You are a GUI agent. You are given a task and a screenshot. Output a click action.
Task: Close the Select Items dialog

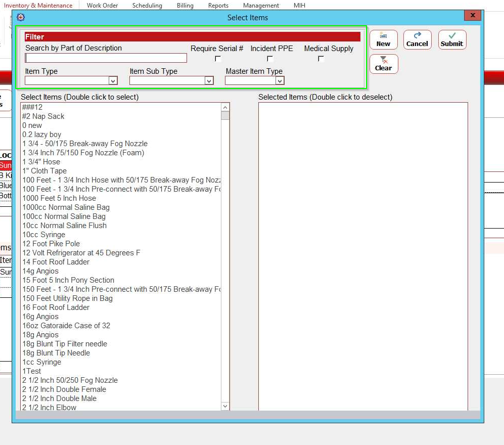tap(473, 16)
